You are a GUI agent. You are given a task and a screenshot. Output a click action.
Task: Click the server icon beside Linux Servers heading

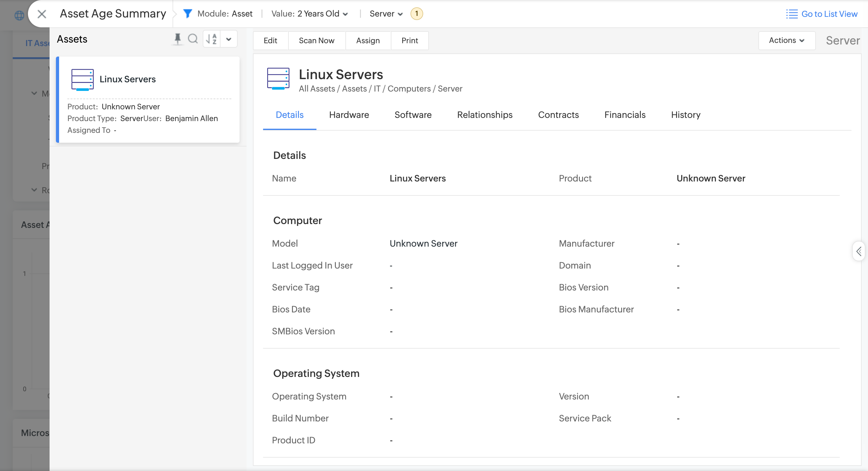pyautogui.click(x=278, y=79)
